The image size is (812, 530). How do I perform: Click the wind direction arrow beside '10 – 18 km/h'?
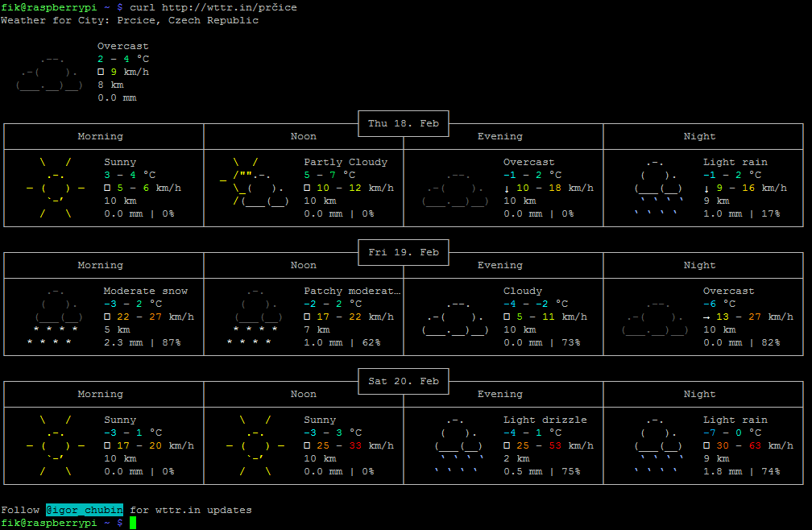pos(507,188)
